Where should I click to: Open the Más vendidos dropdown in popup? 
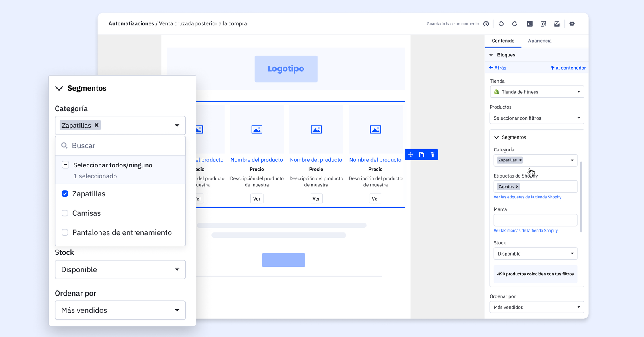coord(120,310)
